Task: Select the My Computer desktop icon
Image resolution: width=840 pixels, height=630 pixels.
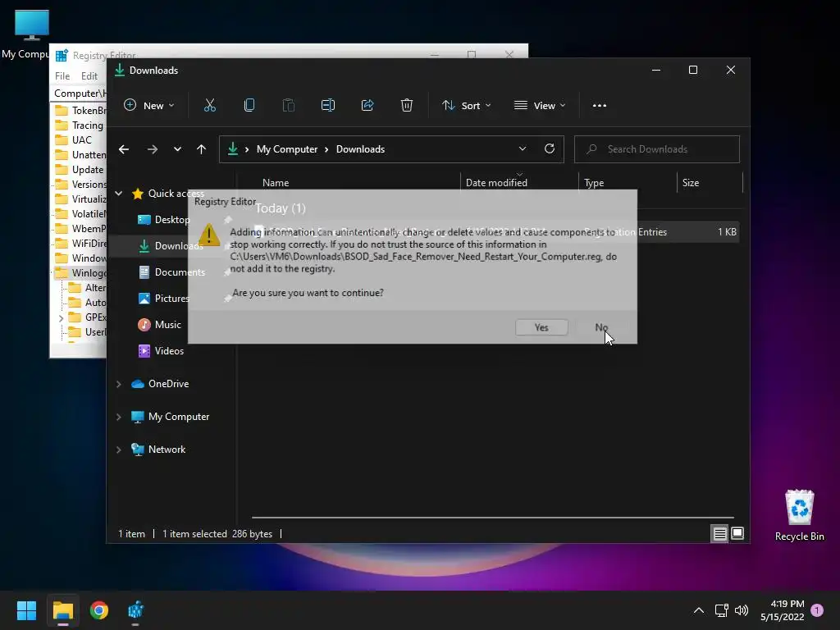Action: pyautogui.click(x=25, y=34)
